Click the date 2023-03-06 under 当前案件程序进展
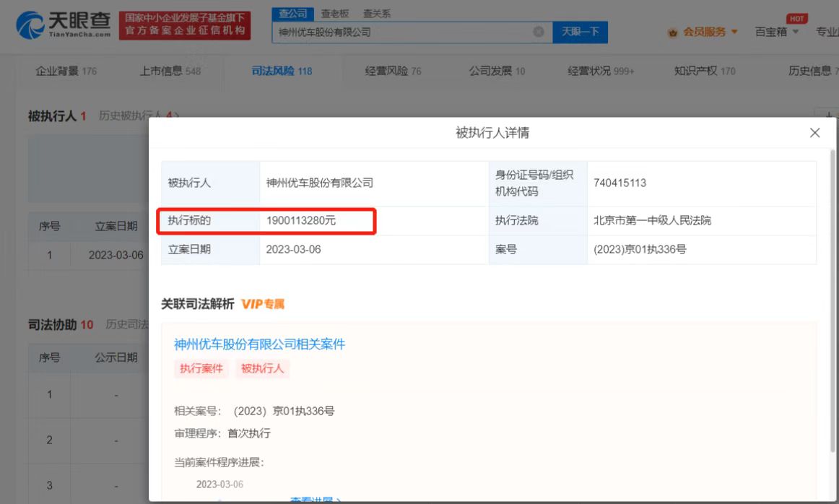The height and width of the screenshot is (504, 839). [219, 485]
